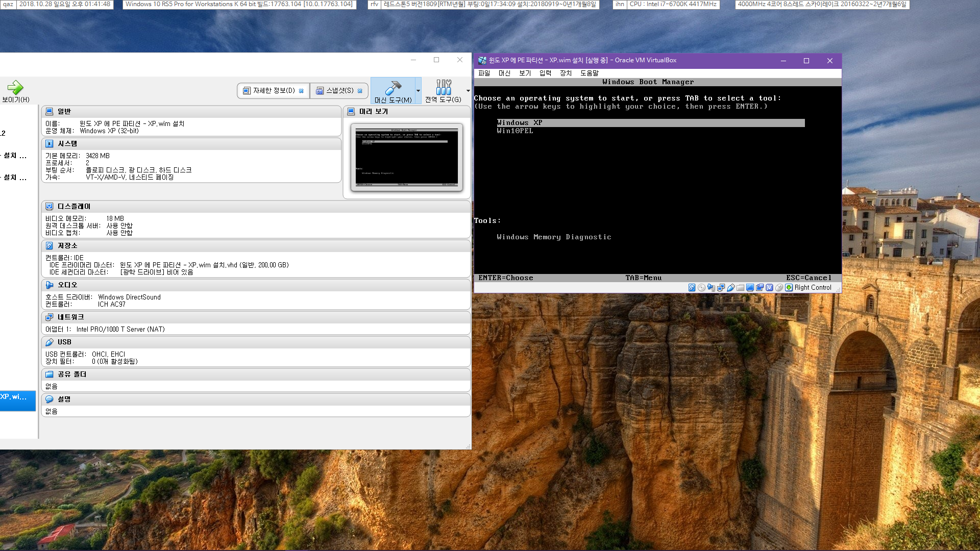Click optical drive icon in VM status bar
Image resolution: width=980 pixels, height=551 pixels.
pos(702,288)
